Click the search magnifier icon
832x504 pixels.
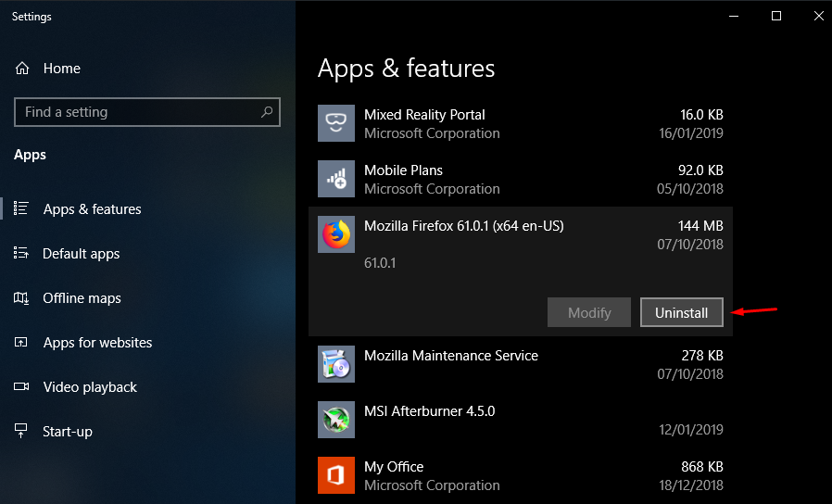point(267,112)
